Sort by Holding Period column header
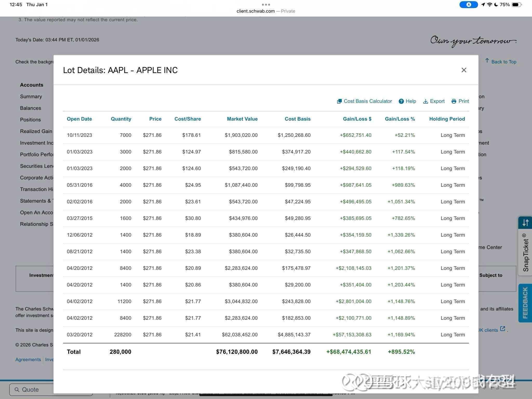This screenshot has height=399, width=532. point(447,119)
